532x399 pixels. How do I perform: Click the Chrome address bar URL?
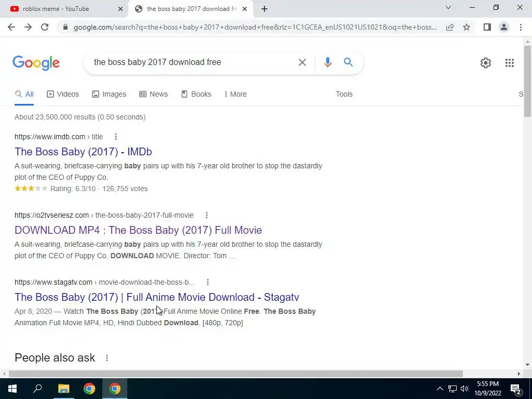(x=255, y=27)
